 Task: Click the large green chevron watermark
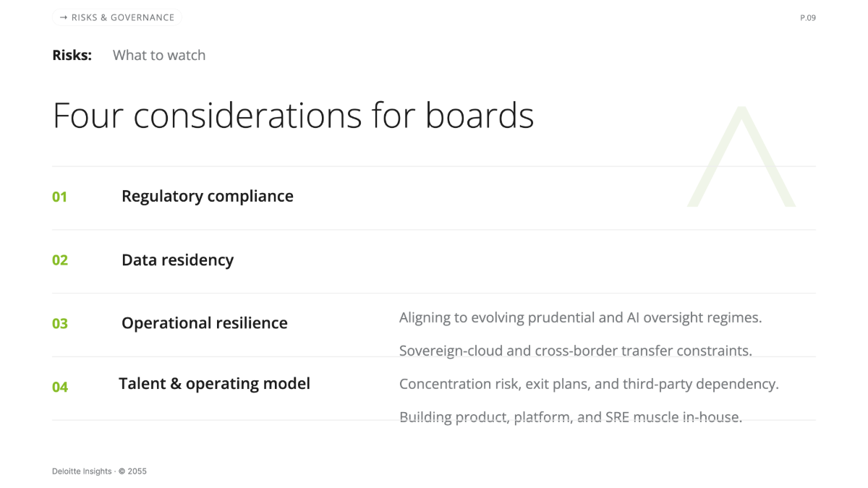741,156
